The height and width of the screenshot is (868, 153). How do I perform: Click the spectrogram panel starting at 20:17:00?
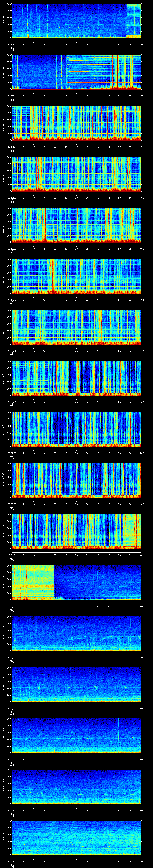[x=77, y=174]
